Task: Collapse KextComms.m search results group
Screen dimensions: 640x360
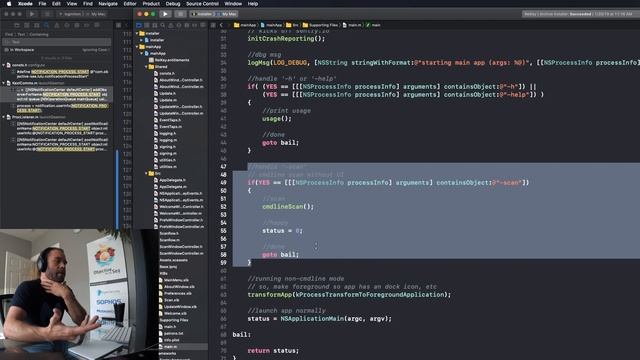Action: tap(4, 83)
